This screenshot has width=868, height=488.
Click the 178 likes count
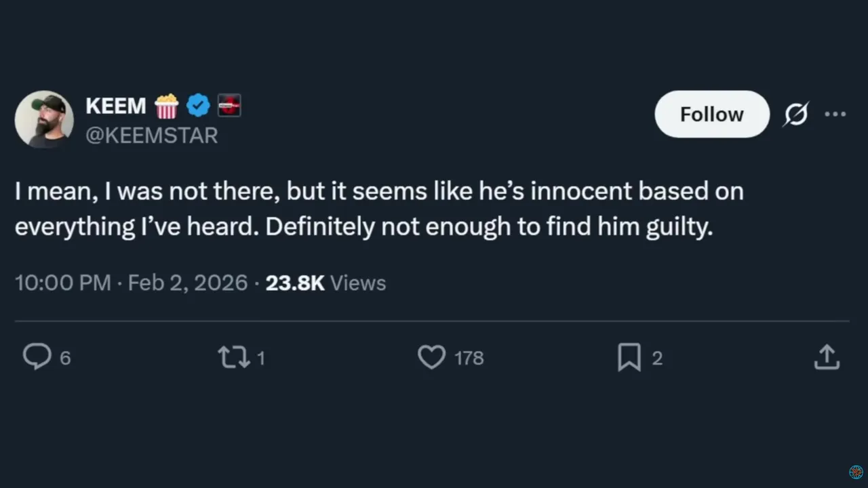[x=469, y=358]
